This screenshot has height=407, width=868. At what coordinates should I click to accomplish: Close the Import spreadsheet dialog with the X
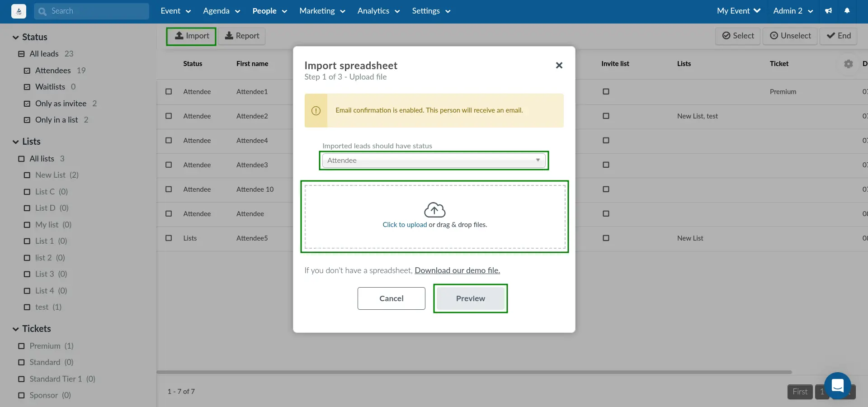(559, 65)
